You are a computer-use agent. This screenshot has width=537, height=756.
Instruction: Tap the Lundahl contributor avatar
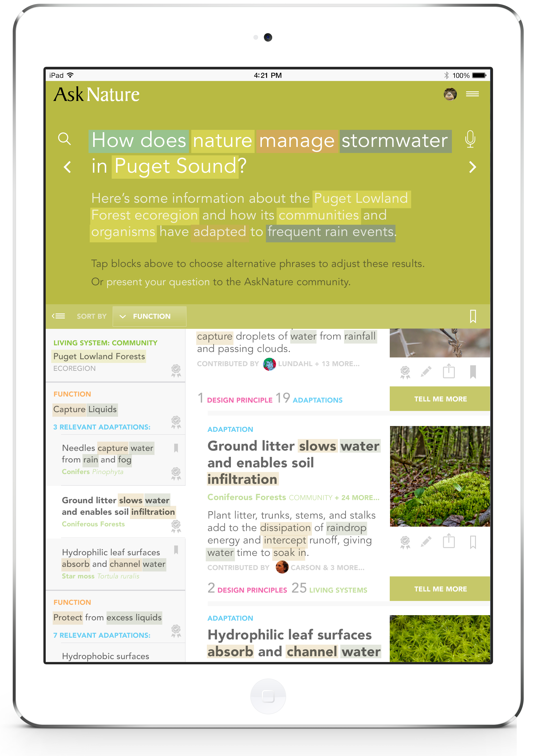(269, 364)
